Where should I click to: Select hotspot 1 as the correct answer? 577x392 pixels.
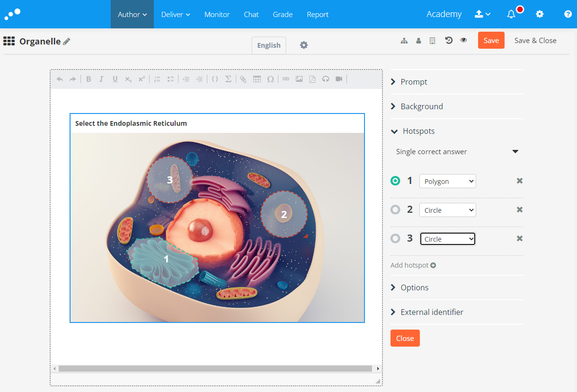coord(395,181)
